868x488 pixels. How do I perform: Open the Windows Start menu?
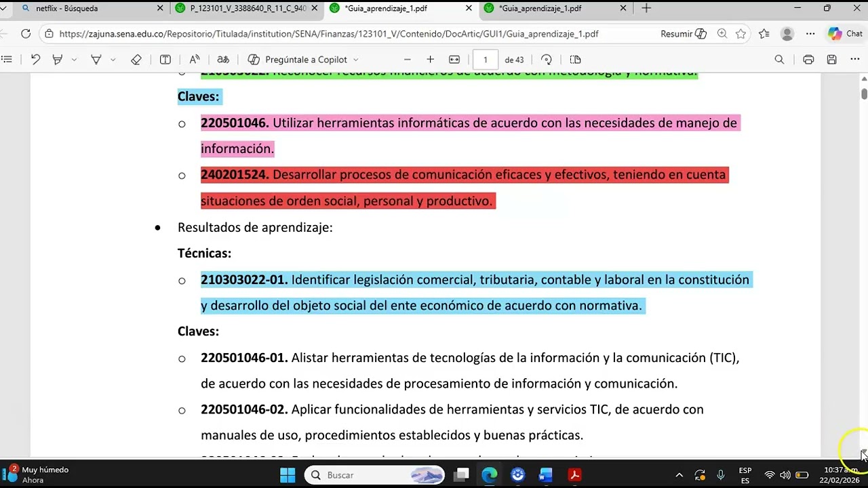(x=288, y=475)
